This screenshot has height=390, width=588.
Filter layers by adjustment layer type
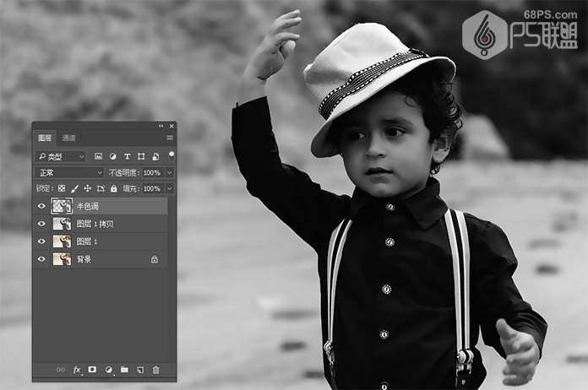pyautogui.click(x=112, y=156)
